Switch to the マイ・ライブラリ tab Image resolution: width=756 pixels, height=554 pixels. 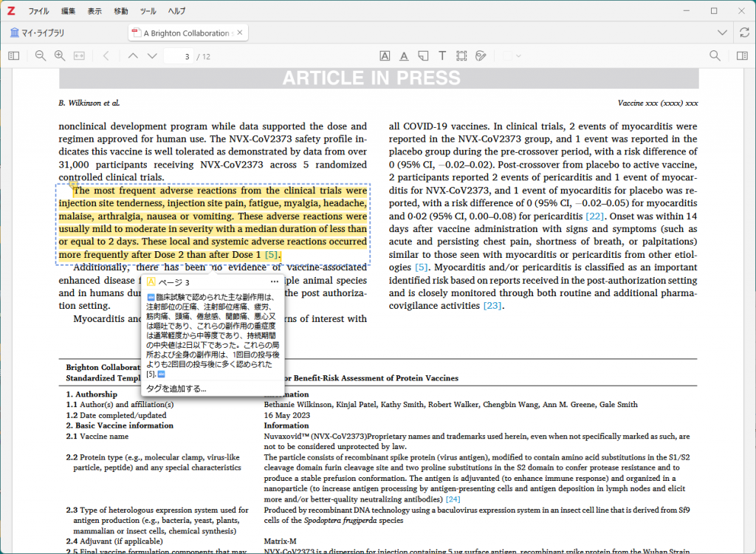pyautogui.click(x=37, y=33)
